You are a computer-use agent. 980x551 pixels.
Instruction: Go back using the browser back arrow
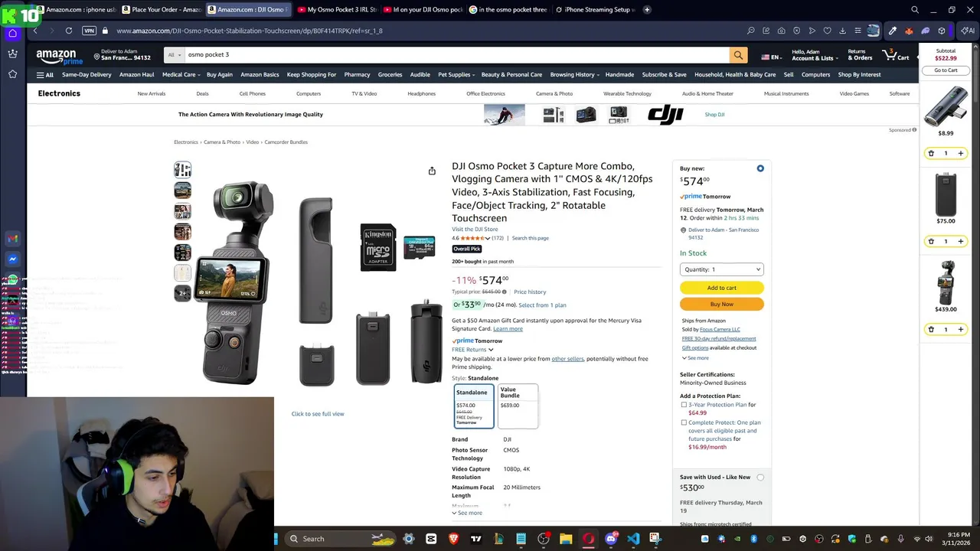click(x=35, y=31)
